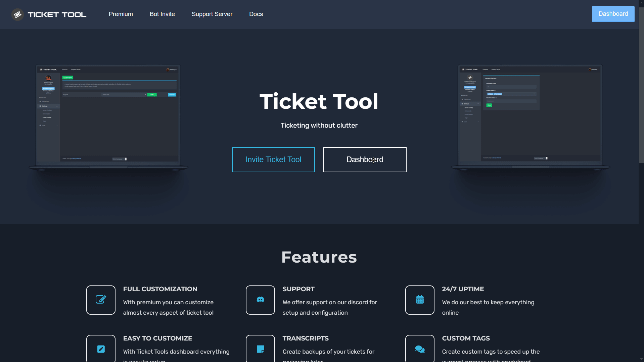Screen dimensions: 644x362
Task: Click the Full Customization edit icon
Action: coord(101,300)
